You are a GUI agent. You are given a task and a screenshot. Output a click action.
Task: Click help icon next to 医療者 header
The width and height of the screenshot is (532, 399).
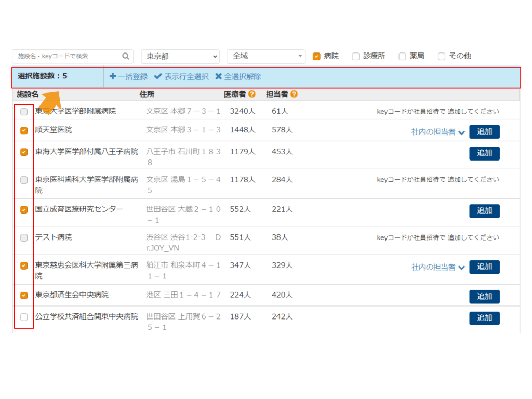click(x=252, y=95)
